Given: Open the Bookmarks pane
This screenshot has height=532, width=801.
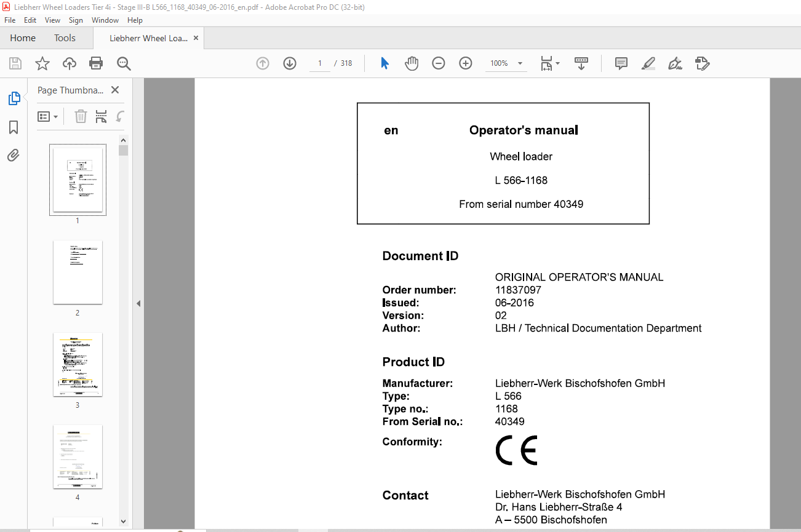Looking at the screenshot, I should [x=14, y=127].
